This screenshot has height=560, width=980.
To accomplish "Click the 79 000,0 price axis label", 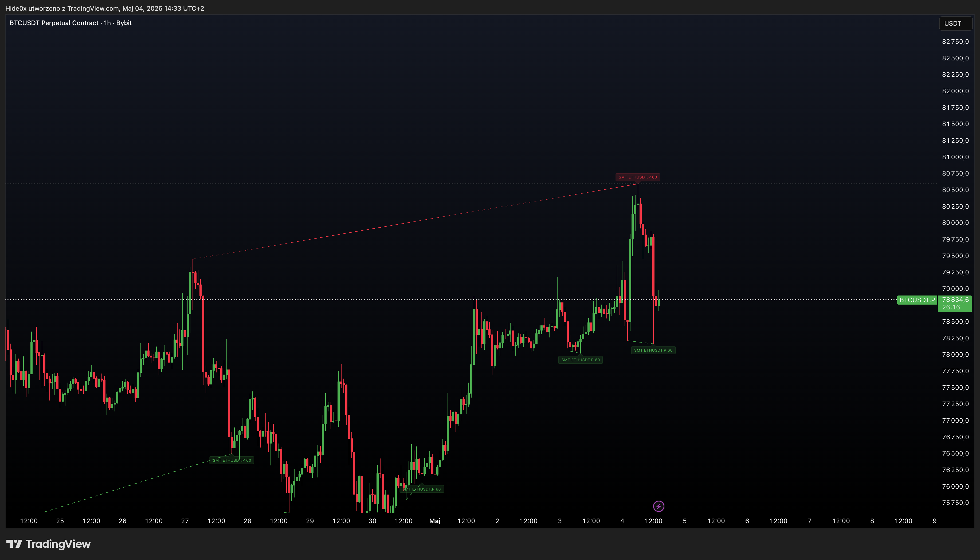I will point(955,289).
